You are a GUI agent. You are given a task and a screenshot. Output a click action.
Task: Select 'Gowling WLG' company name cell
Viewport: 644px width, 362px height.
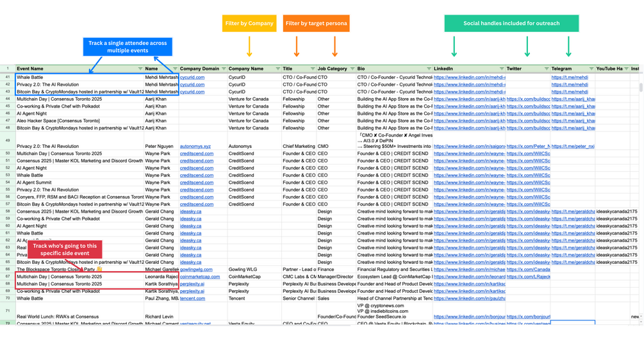coord(254,270)
